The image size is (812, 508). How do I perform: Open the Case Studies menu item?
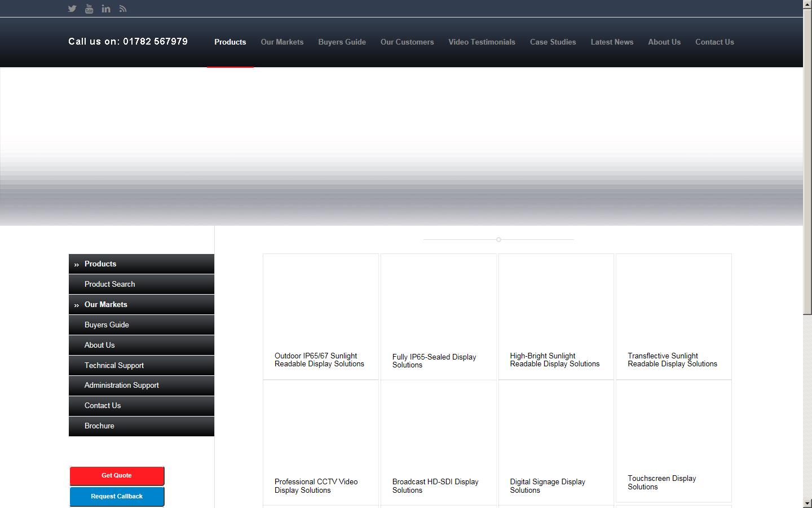pyautogui.click(x=553, y=42)
